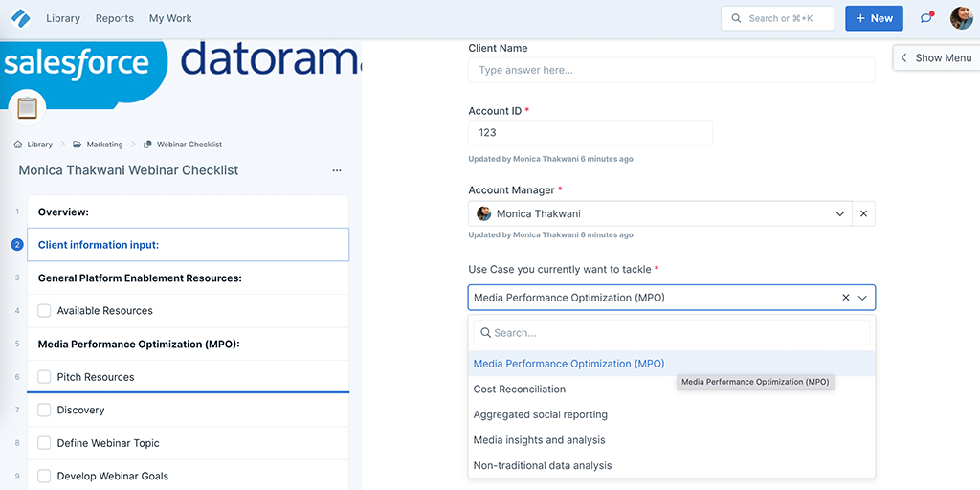
Task: Click the dropdown Search... field
Action: point(671,333)
